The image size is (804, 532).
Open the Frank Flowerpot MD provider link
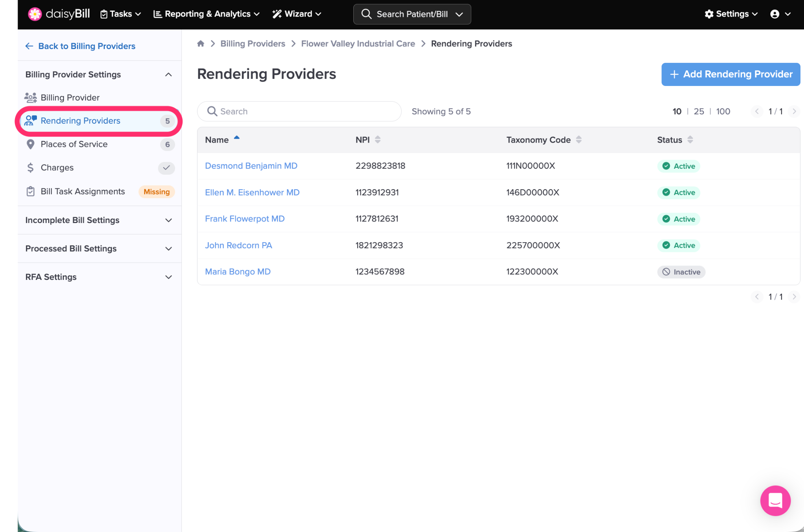pos(245,219)
